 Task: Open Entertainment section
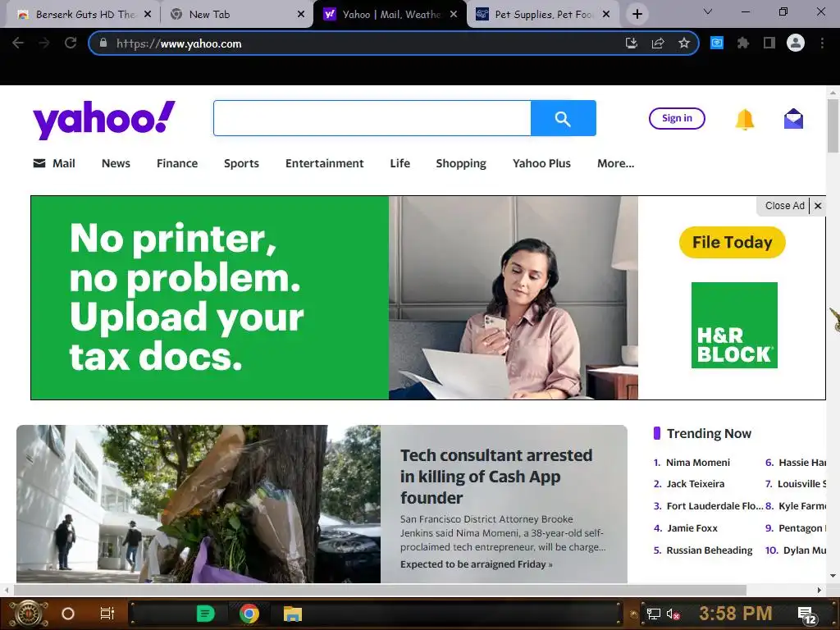click(325, 163)
